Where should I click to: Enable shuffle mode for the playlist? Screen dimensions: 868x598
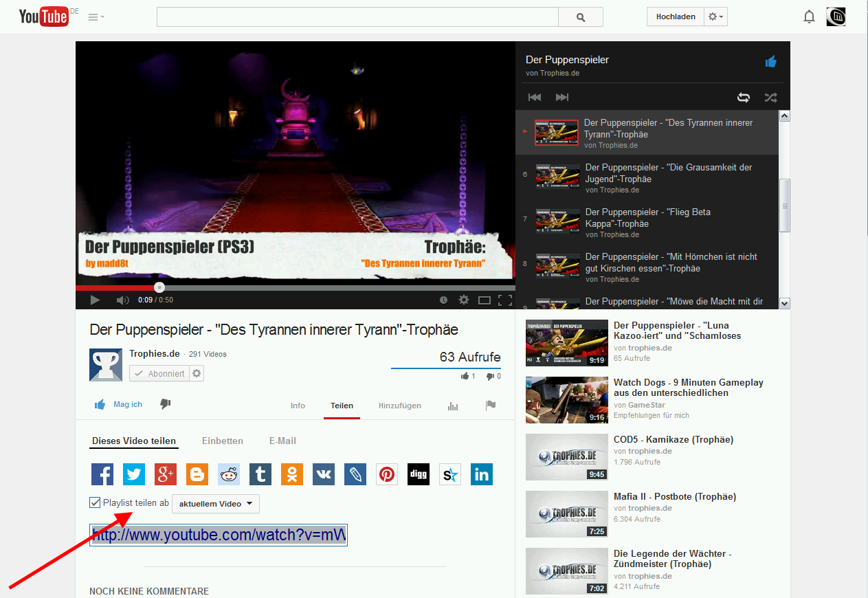tap(770, 97)
